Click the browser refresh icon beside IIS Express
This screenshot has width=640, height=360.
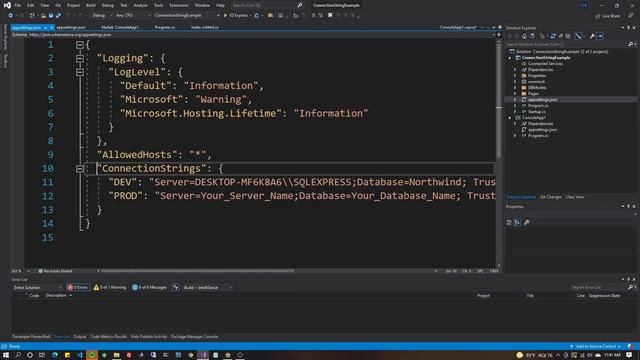256,16
